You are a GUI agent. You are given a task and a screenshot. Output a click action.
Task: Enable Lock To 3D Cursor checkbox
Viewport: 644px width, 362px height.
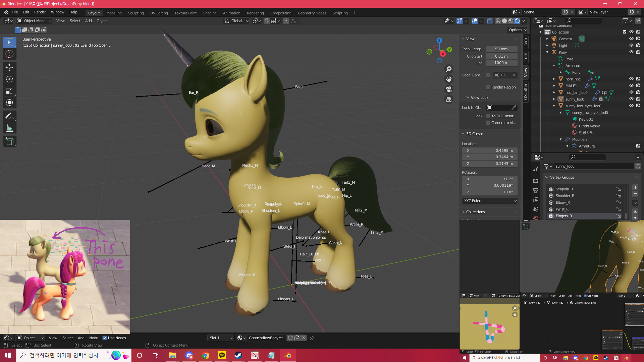pyautogui.click(x=488, y=116)
